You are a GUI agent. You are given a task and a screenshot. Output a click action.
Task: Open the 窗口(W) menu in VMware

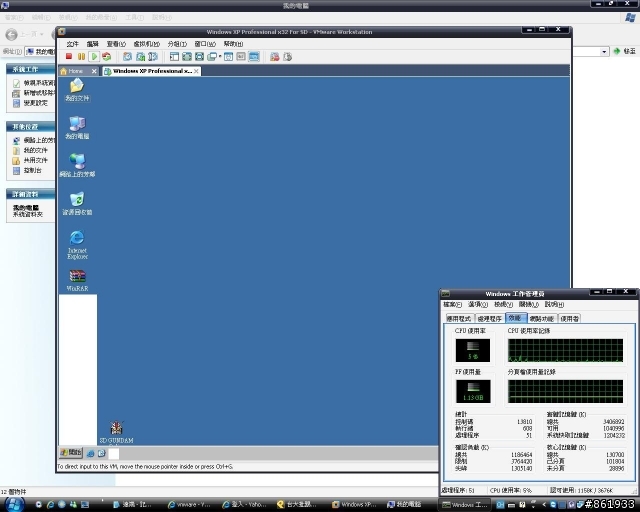[205, 44]
